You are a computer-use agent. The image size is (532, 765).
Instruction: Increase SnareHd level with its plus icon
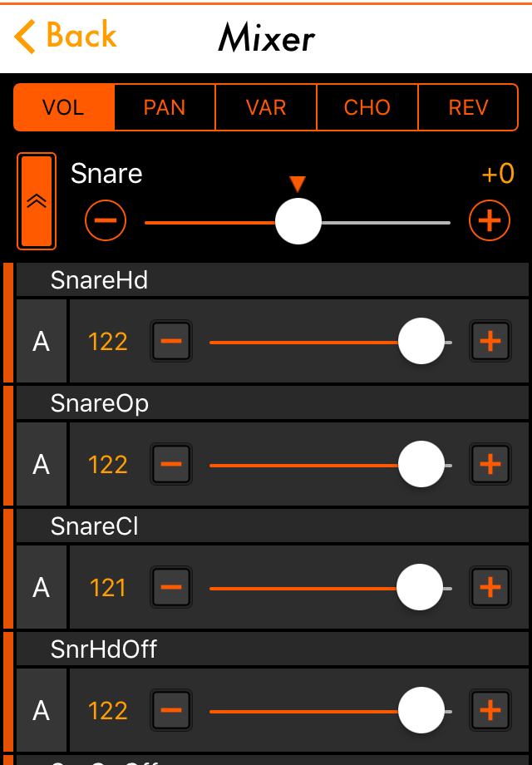(x=490, y=341)
